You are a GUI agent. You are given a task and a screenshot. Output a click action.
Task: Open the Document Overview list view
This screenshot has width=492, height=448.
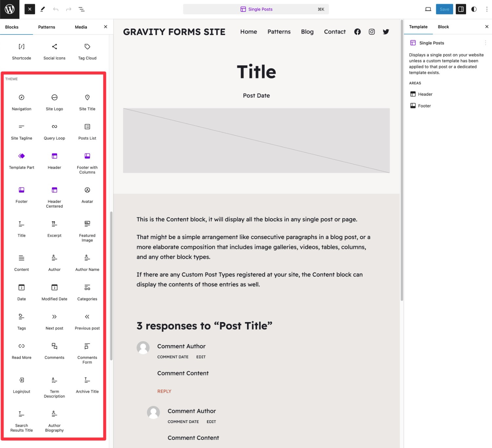pos(82,9)
